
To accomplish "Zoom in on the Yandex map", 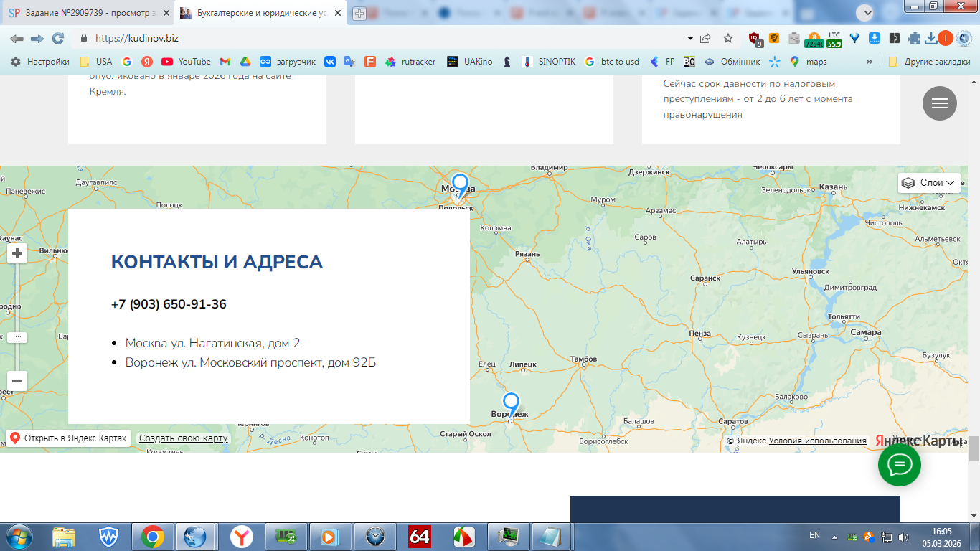I will [x=17, y=253].
